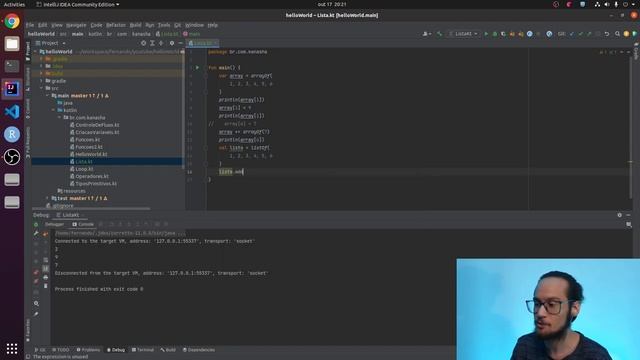Rerun debug session with green rerun icon
The image size is (640, 360).
point(36,224)
